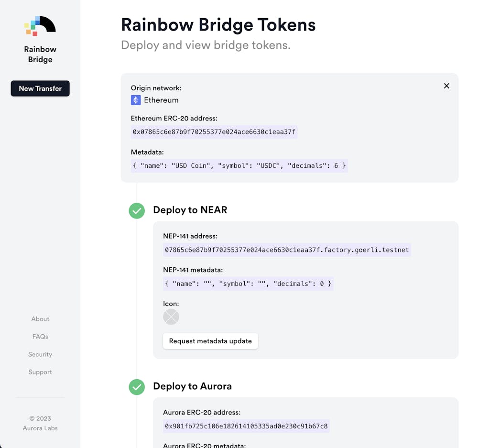Click the 'Origin network:' label
The image size is (478, 448).
tap(156, 88)
